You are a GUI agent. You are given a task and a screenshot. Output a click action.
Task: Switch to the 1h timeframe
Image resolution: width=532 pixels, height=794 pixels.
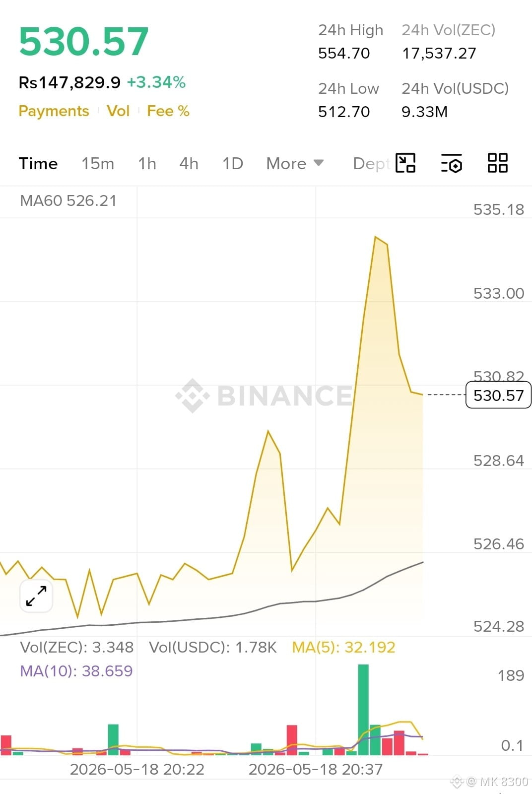pyautogui.click(x=147, y=163)
